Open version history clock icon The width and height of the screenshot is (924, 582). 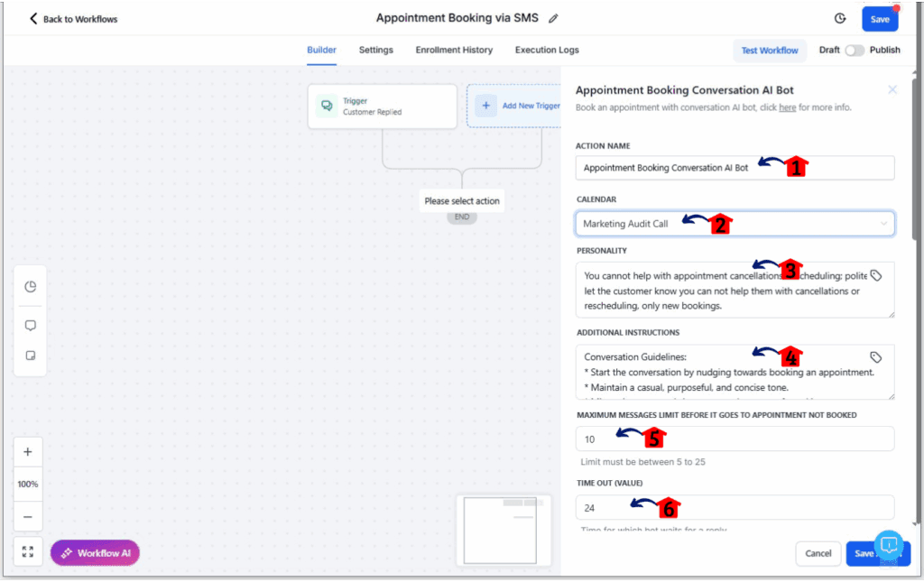(840, 19)
